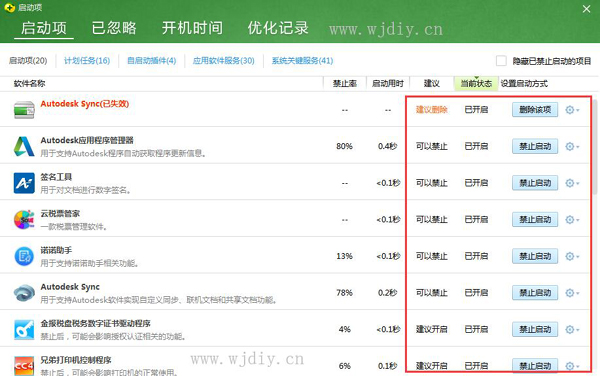Image resolution: width=600 pixels, height=376 pixels.
Task: Select the 签名工具 app icon
Action: click(x=24, y=183)
